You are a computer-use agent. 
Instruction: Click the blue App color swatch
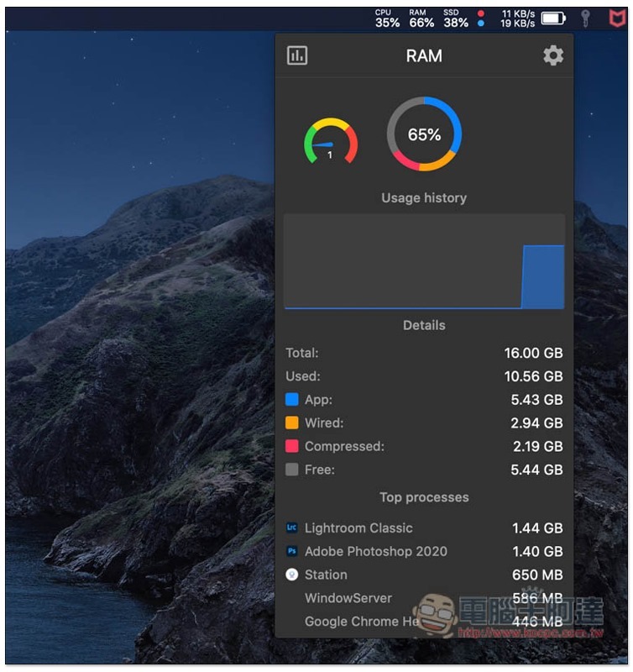291,399
